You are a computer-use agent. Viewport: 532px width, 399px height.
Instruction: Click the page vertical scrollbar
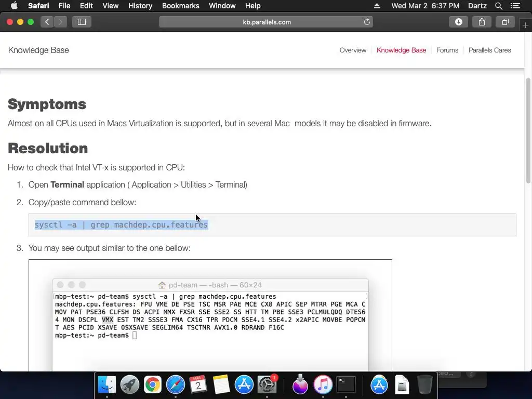(528, 130)
